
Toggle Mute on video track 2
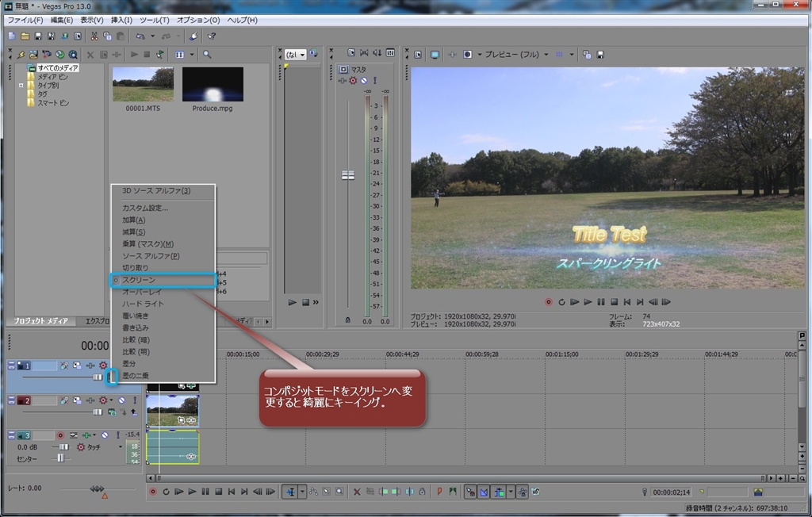[x=121, y=400]
